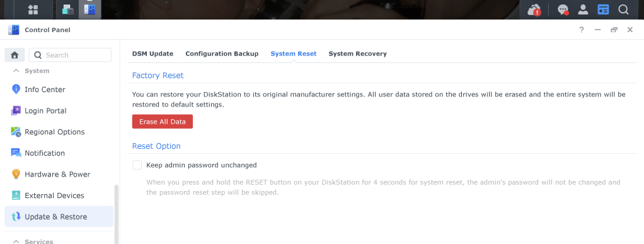Open Login Portal settings page
The image size is (644, 244).
pos(59,110)
